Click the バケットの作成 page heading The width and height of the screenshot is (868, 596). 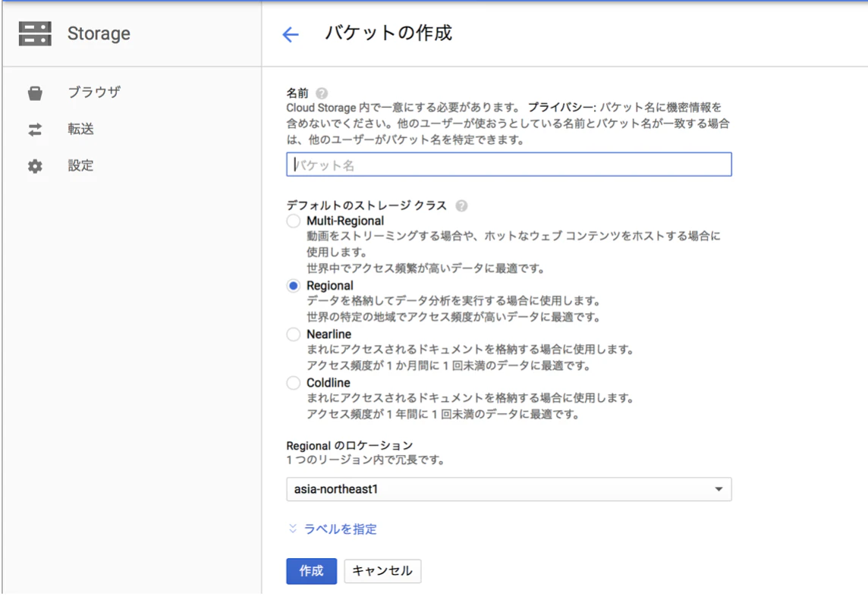[x=388, y=33]
